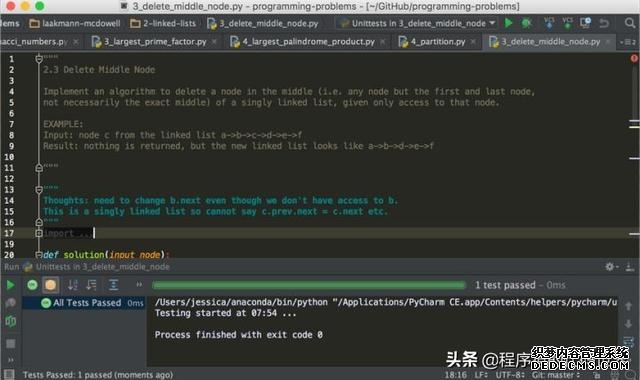Change the UTF-8 file encoding in status bar
Screen dimensions: 640x380
coord(510,375)
